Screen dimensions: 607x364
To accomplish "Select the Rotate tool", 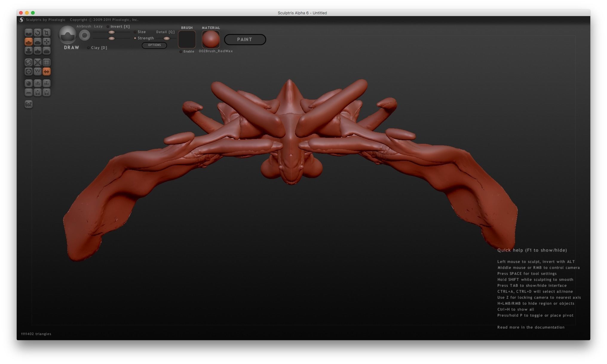I will (37, 33).
